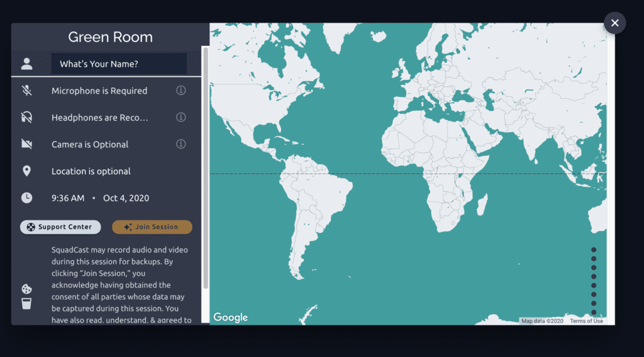Click the clock icon
The height and width of the screenshot is (357, 644).
26,198
